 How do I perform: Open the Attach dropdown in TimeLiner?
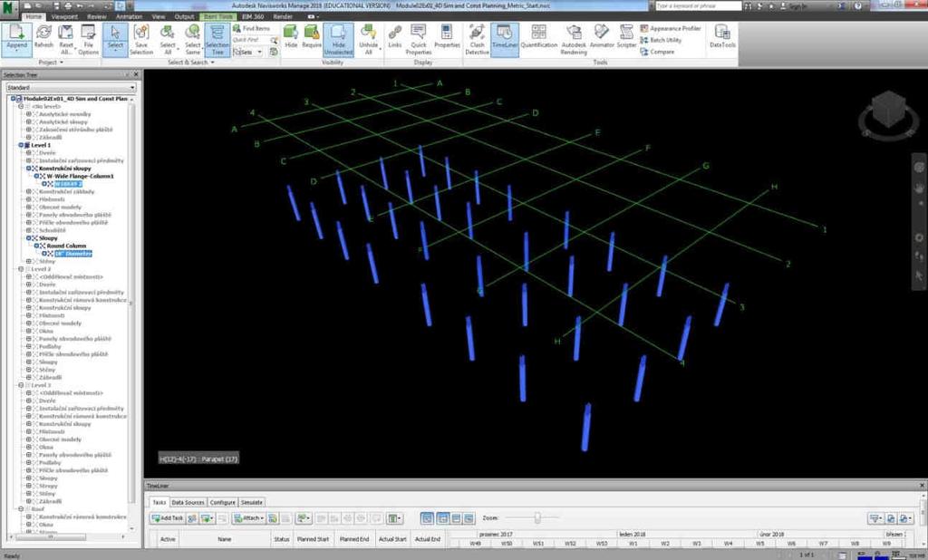pos(248,518)
